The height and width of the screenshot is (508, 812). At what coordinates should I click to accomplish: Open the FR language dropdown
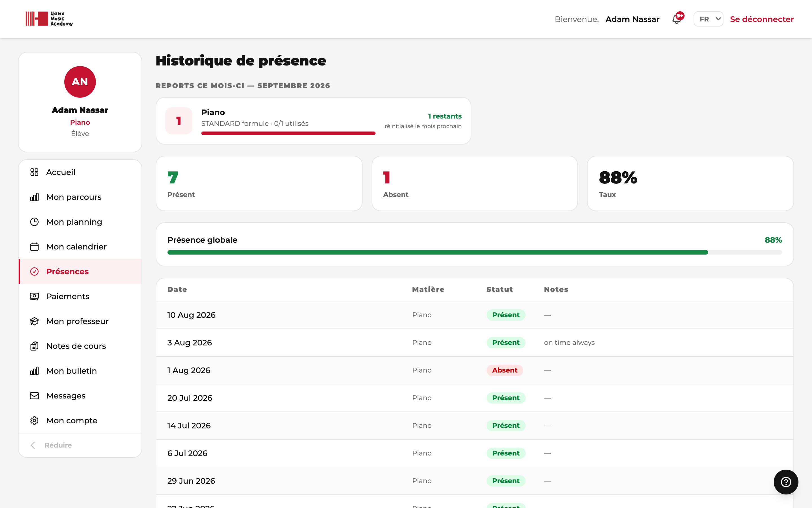click(x=708, y=19)
